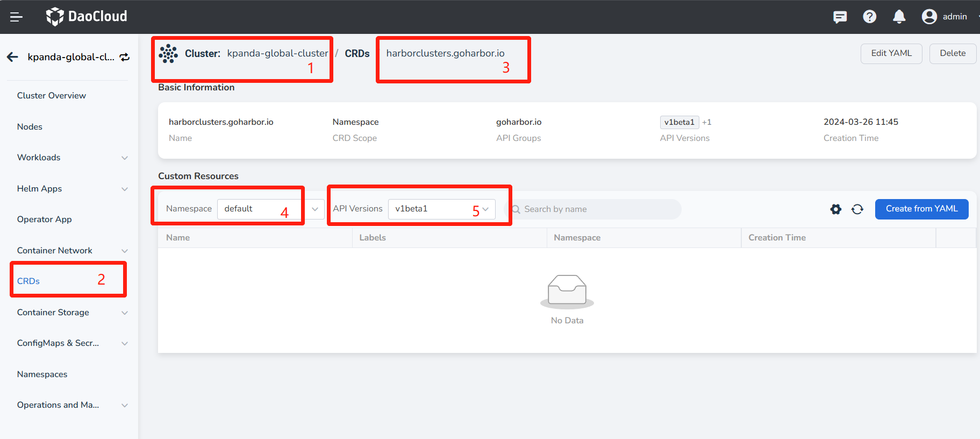This screenshot has width=980, height=439.
Task: Open the API Versions dropdown
Action: [441, 209]
